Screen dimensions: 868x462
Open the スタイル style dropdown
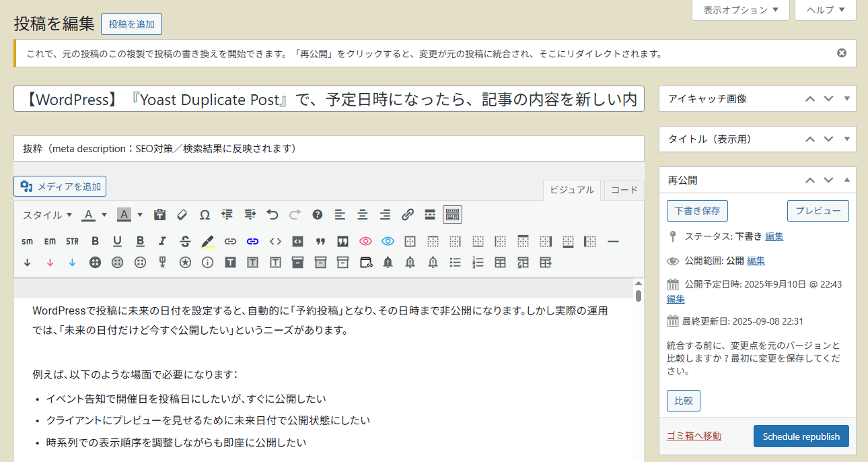tap(48, 215)
